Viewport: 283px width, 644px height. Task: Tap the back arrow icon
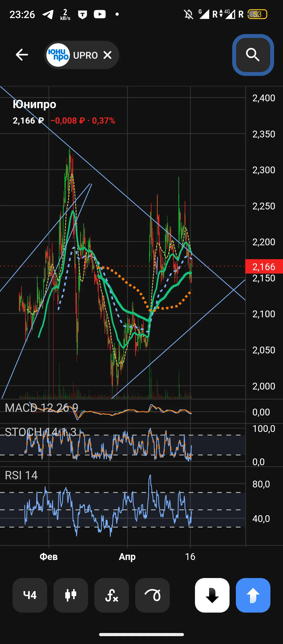22,55
